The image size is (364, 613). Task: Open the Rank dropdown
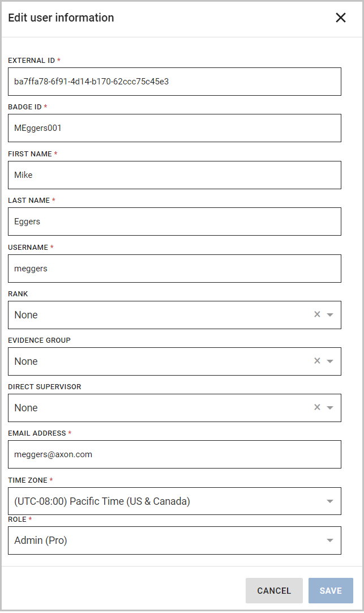tap(330, 314)
